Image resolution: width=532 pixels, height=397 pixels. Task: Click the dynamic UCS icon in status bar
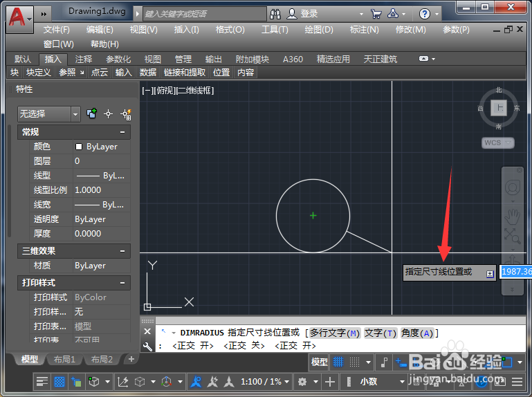122,382
